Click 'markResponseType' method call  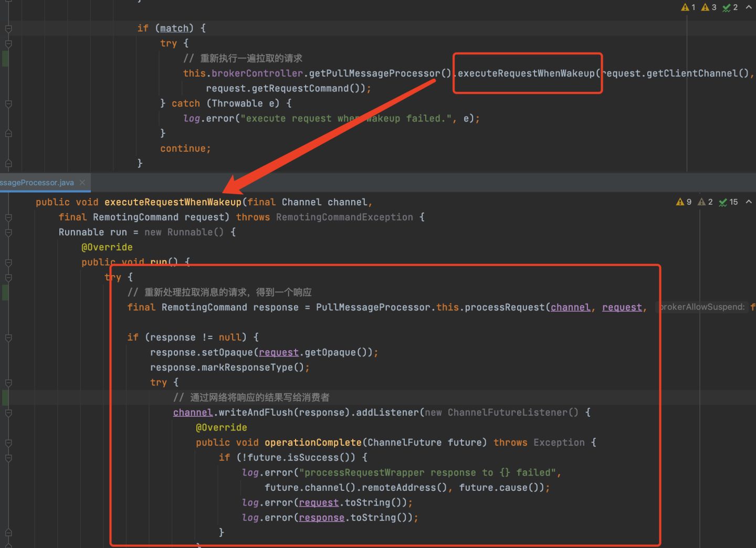(247, 367)
